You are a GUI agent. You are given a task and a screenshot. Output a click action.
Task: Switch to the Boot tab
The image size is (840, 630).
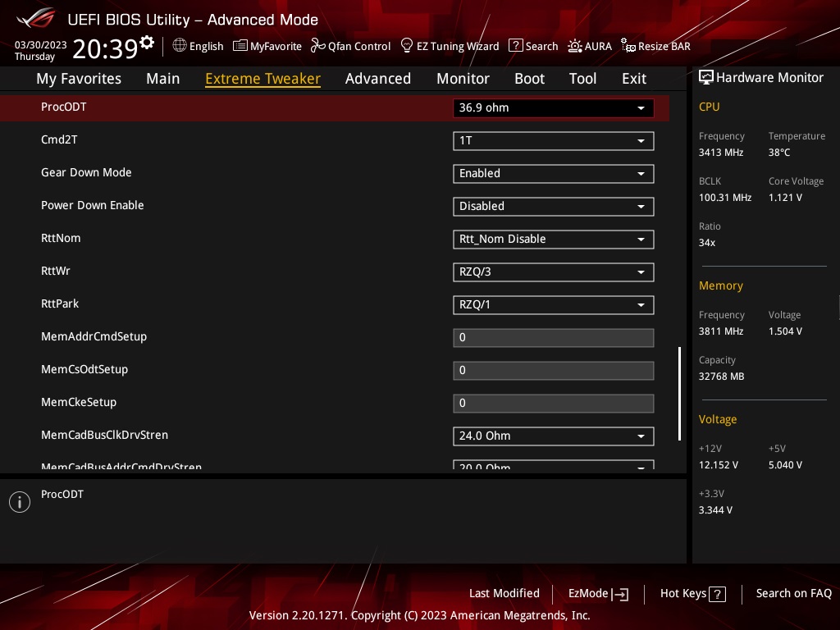[x=529, y=79]
